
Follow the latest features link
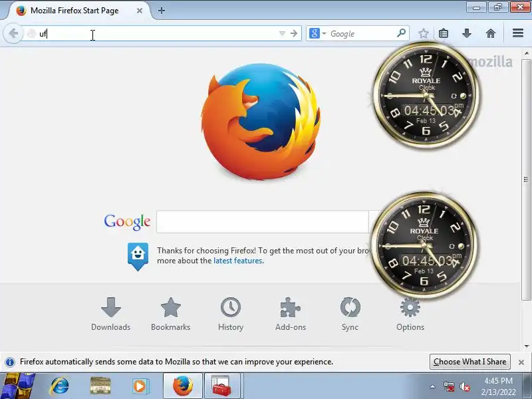click(238, 261)
